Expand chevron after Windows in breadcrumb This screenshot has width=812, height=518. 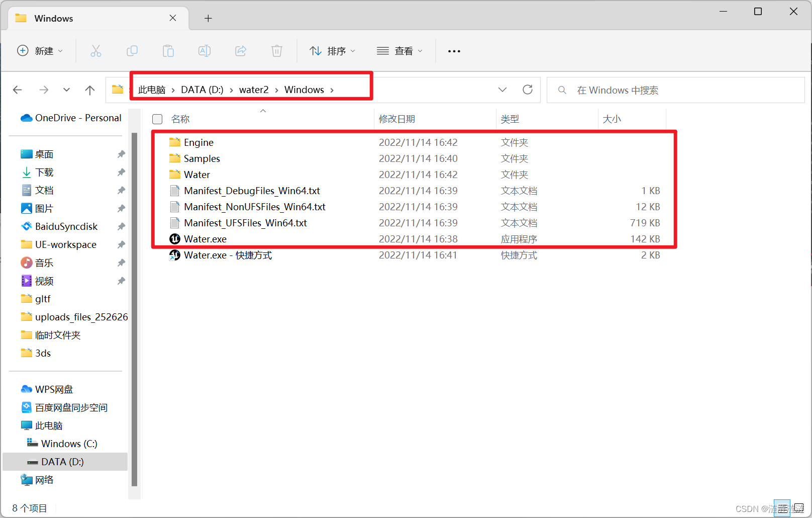click(x=332, y=90)
